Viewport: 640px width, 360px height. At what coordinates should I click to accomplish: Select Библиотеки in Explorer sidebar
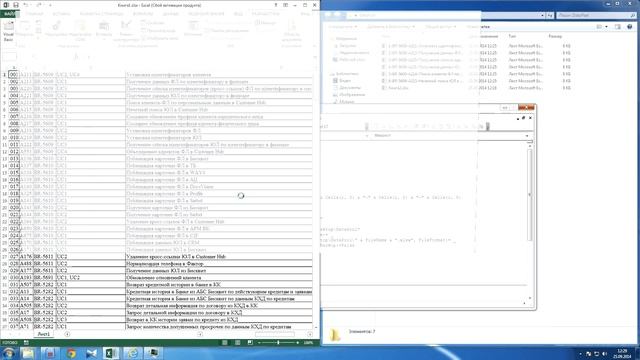point(347,74)
